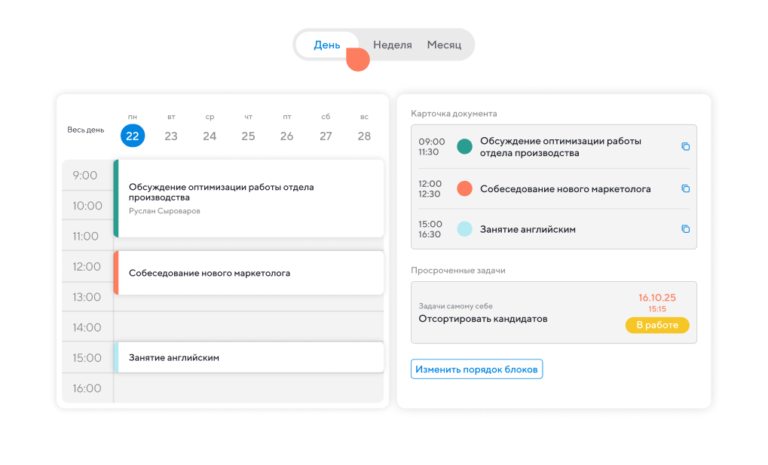Select Sunday the 28th
This screenshot has height=465, width=768.
point(364,136)
